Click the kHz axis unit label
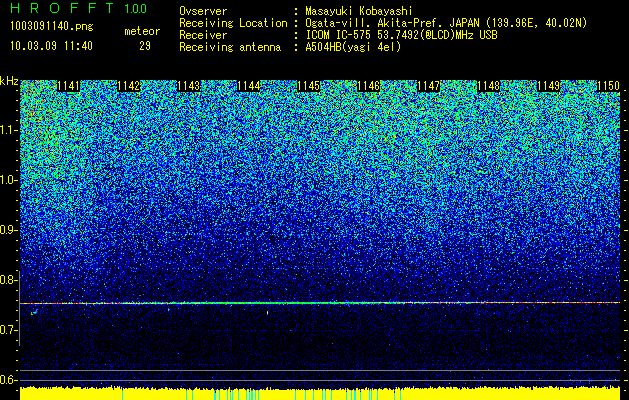Viewport: 629px width, 400px height. (9, 81)
